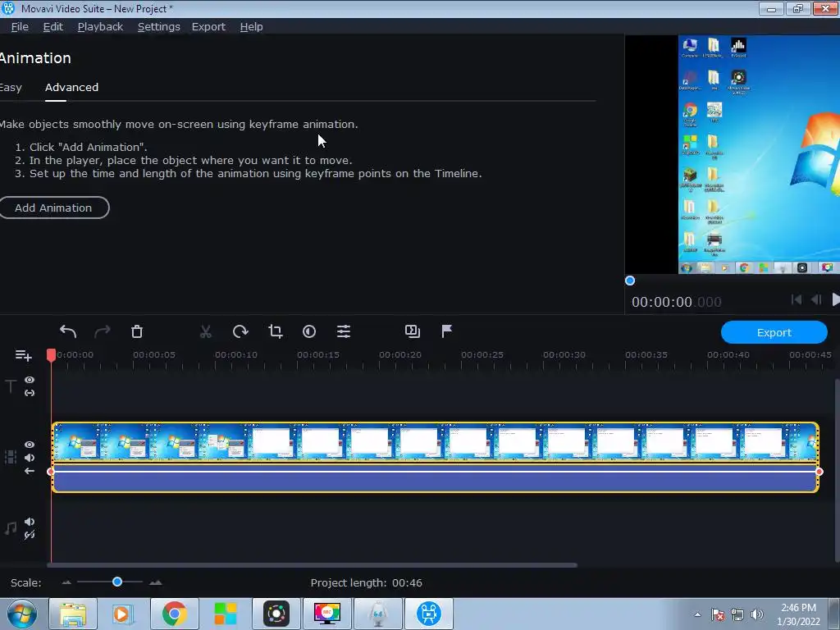Image resolution: width=840 pixels, height=630 pixels.
Task: Open Windows Media Player from taskbar
Action: pyautogui.click(x=123, y=614)
